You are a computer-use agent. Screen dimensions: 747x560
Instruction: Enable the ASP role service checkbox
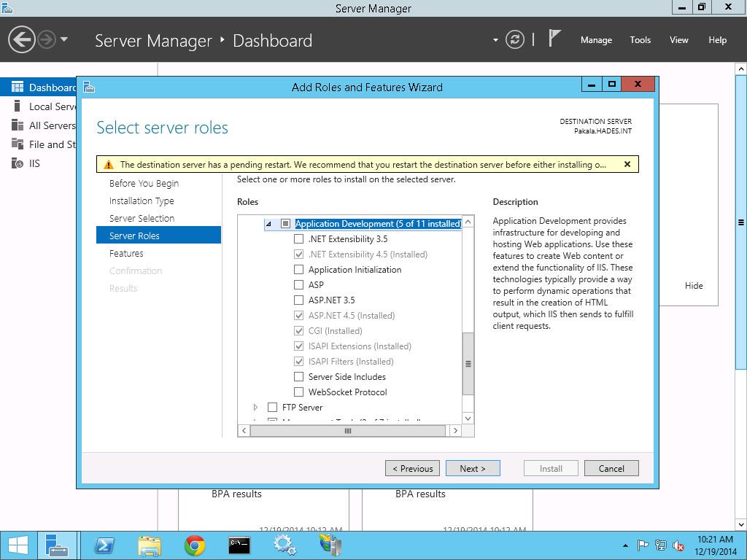(298, 285)
